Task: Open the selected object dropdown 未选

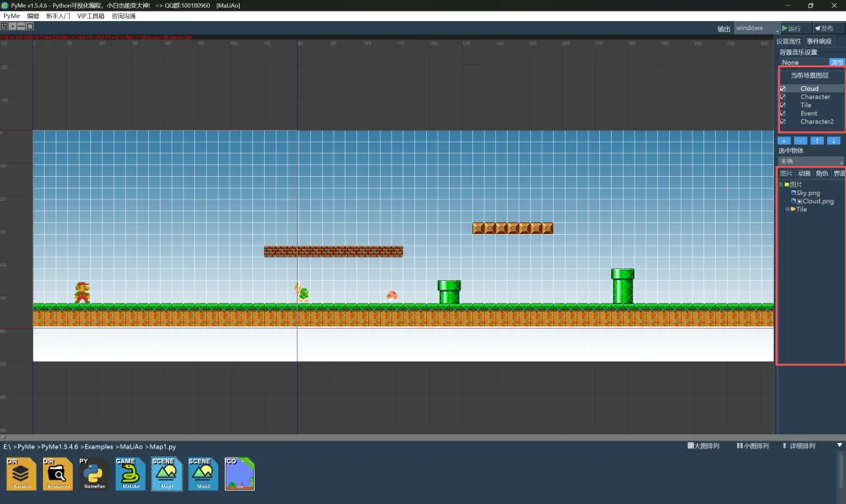Action: (x=811, y=161)
